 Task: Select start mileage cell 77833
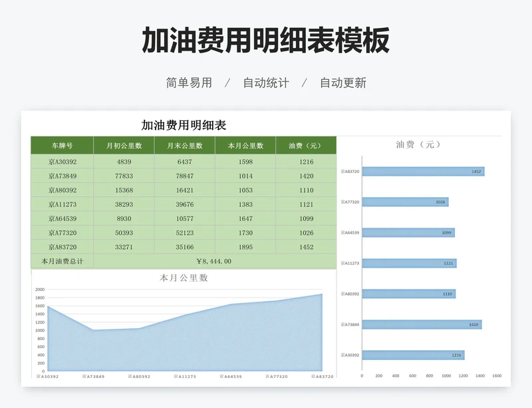click(124, 176)
